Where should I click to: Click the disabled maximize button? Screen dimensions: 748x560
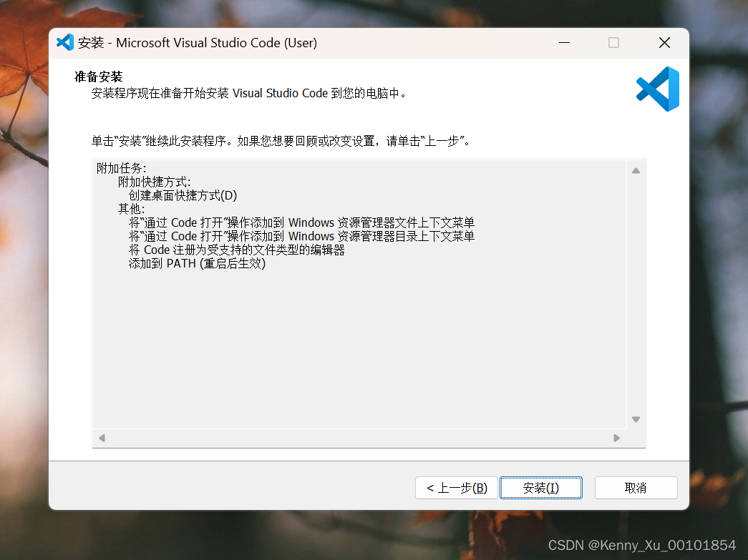coord(614,42)
